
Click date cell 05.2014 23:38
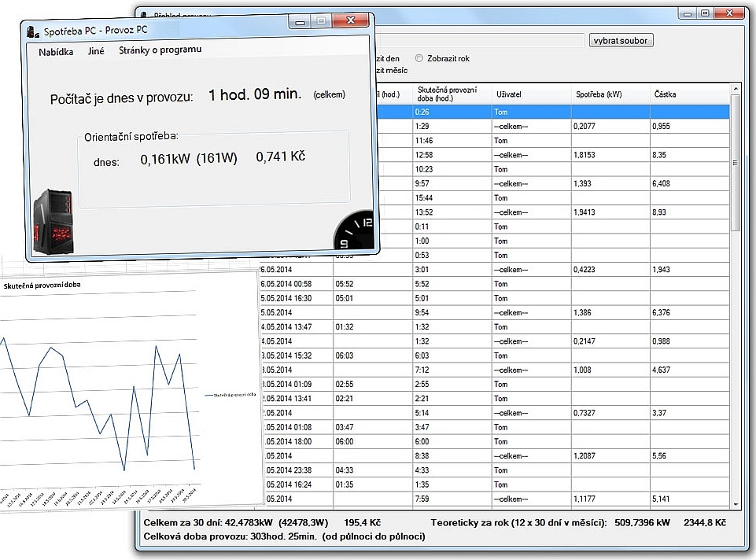click(299, 470)
